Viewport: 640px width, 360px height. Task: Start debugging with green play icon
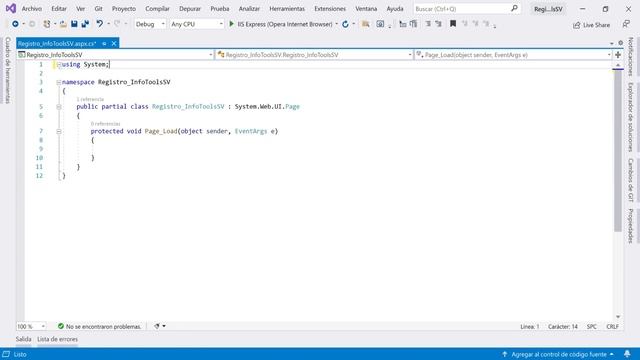pos(231,24)
